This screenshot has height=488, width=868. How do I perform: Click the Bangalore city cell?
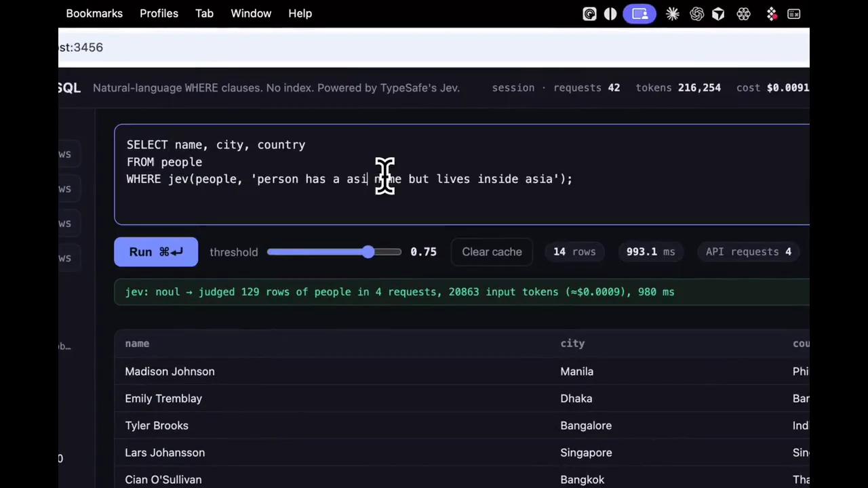[586, 426]
